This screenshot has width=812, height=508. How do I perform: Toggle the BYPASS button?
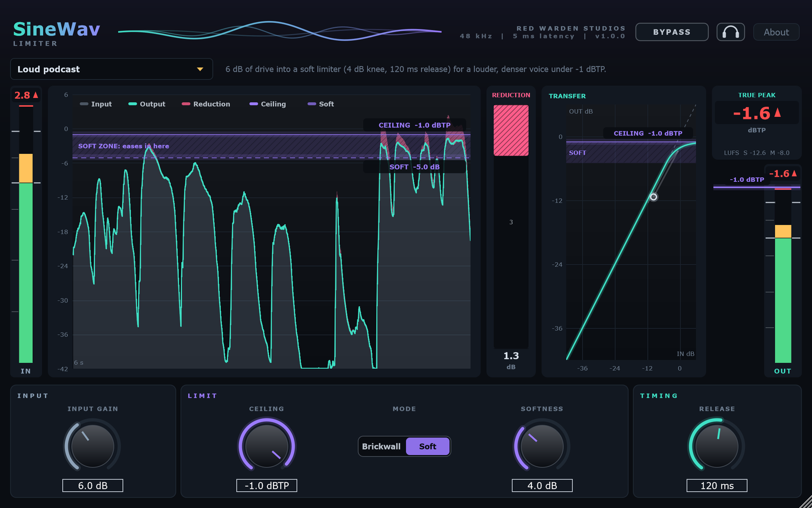click(672, 32)
